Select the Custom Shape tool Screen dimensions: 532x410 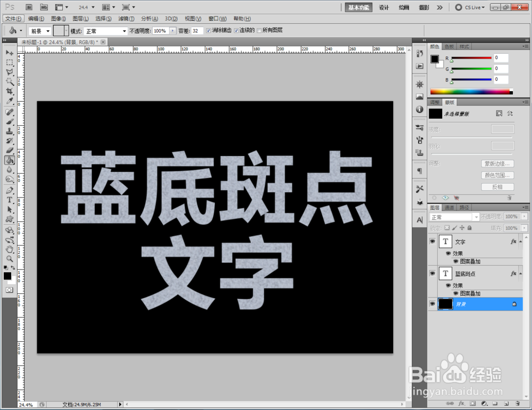click(10, 219)
